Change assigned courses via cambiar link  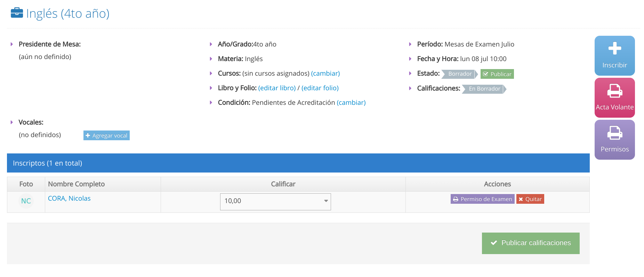[x=325, y=74]
